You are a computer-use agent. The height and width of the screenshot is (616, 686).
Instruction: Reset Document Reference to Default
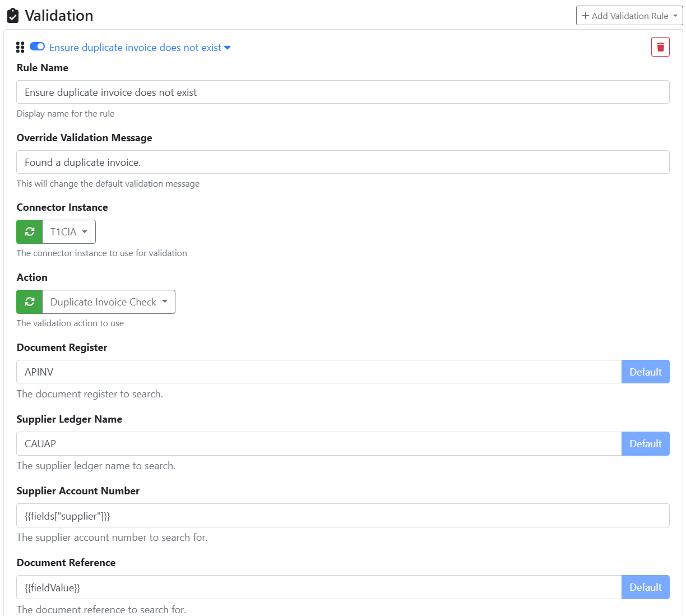click(x=645, y=587)
